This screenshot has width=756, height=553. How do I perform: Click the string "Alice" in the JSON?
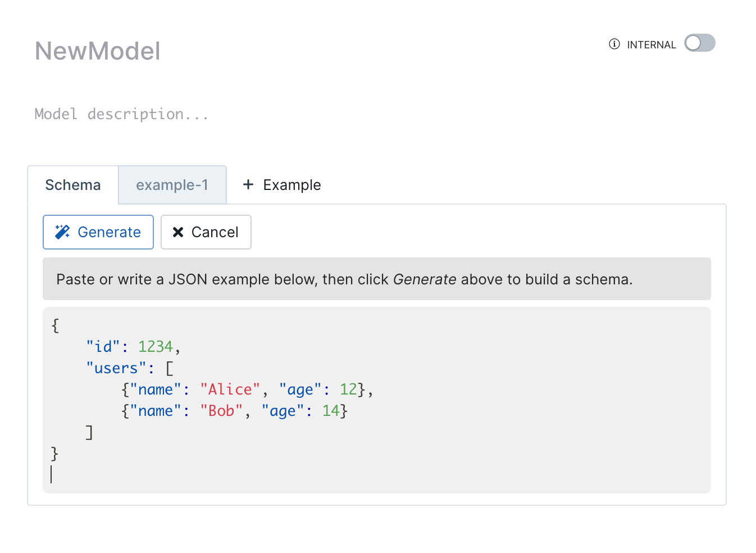230,389
